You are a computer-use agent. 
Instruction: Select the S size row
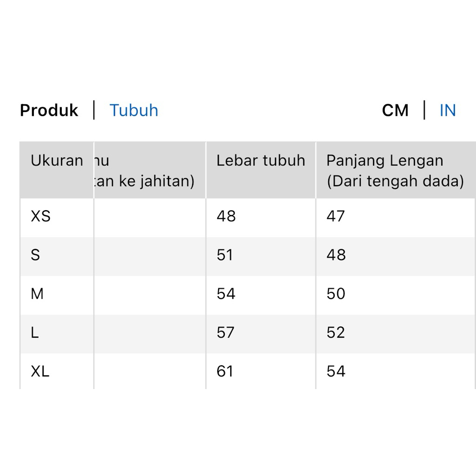click(x=36, y=255)
